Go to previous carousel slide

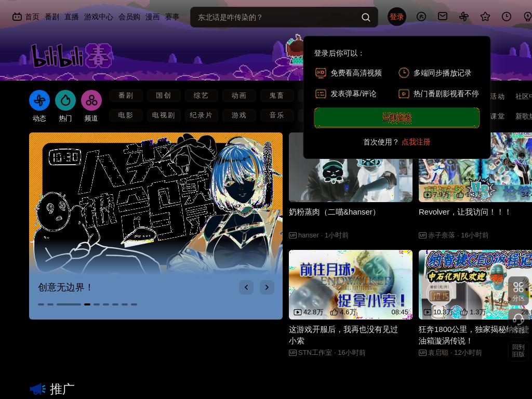(246, 287)
